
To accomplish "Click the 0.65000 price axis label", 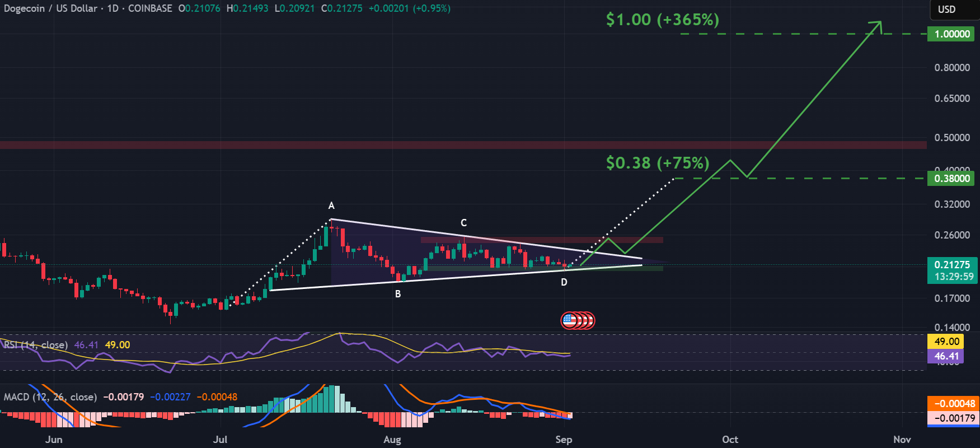I will tap(952, 99).
